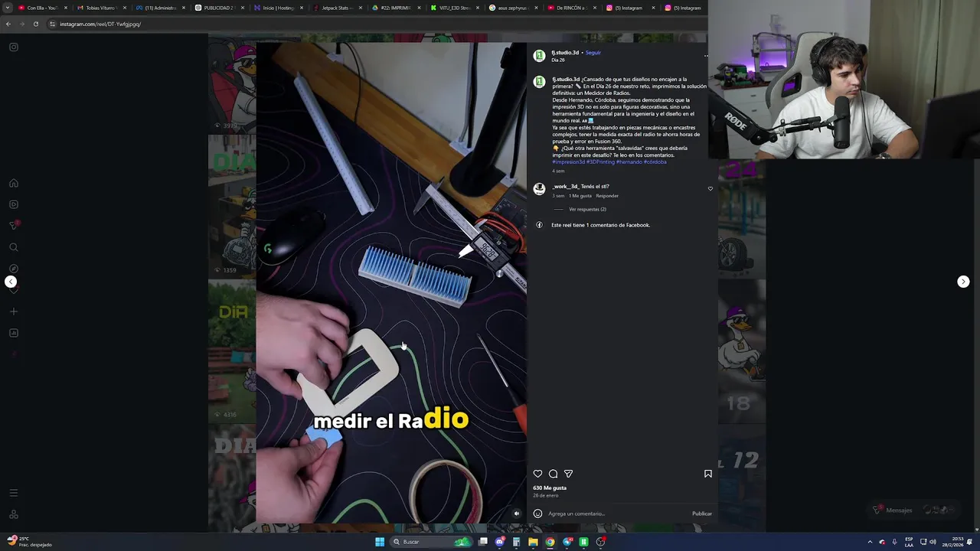
Task: Reload the page with the refresh icon
Action: click(35, 24)
